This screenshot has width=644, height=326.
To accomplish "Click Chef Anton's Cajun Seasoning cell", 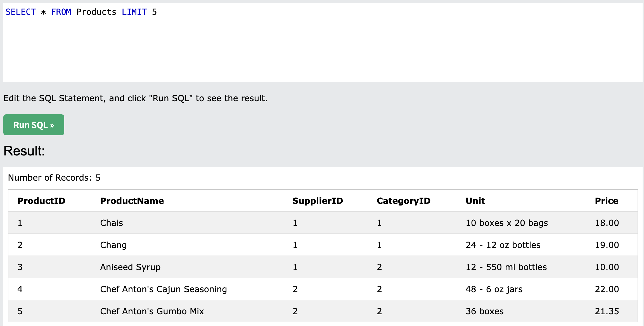I will [x=164, y=289].
